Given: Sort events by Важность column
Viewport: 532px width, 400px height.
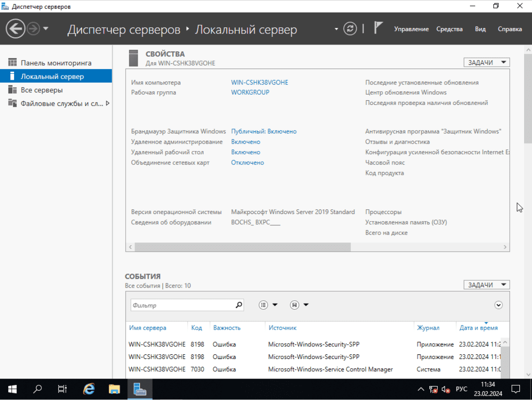Looking at the screenshot, I should (x=227, y=328).
